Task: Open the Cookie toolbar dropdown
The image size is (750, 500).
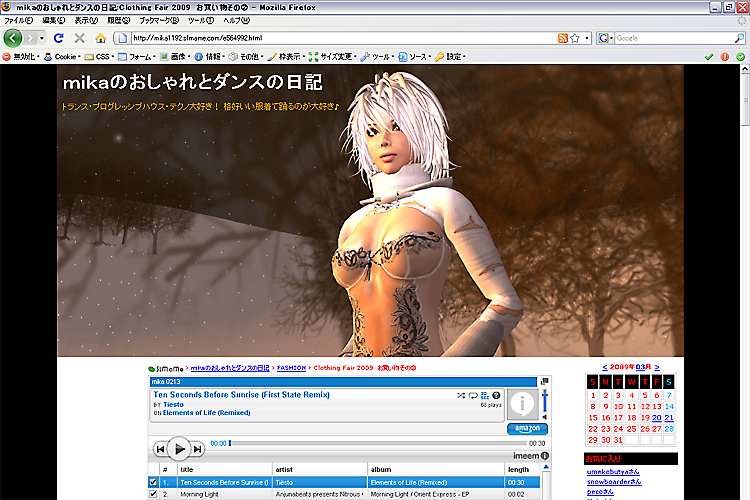Action: (x=62, y=56)
